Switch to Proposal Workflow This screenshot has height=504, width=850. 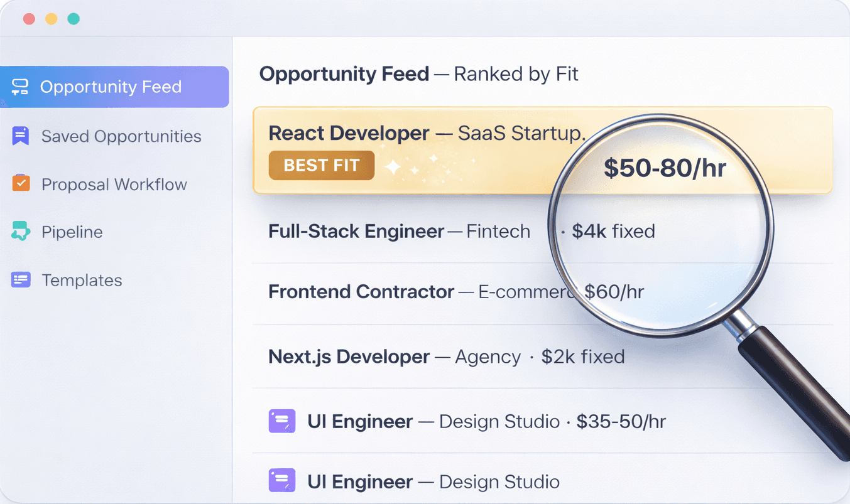(x=114, y=184)
